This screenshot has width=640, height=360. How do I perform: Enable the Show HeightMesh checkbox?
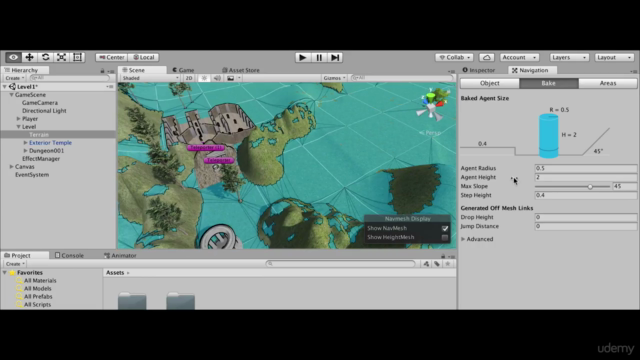[445, 238]
